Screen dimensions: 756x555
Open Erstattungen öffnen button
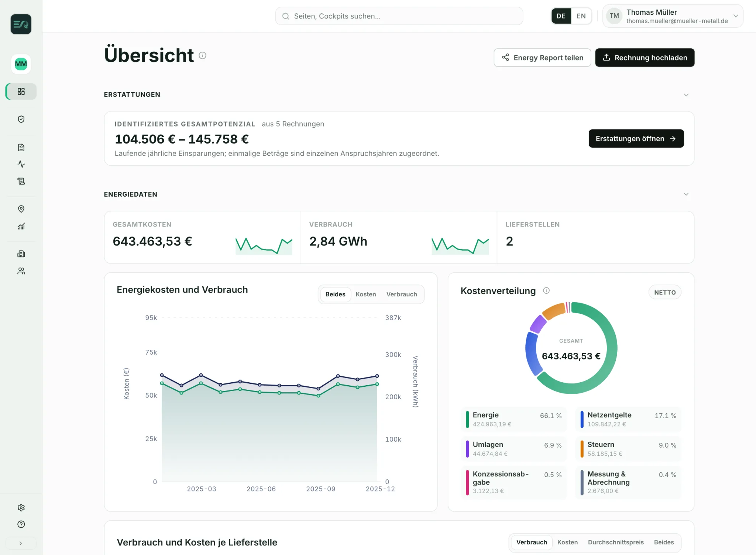[636, 138]
